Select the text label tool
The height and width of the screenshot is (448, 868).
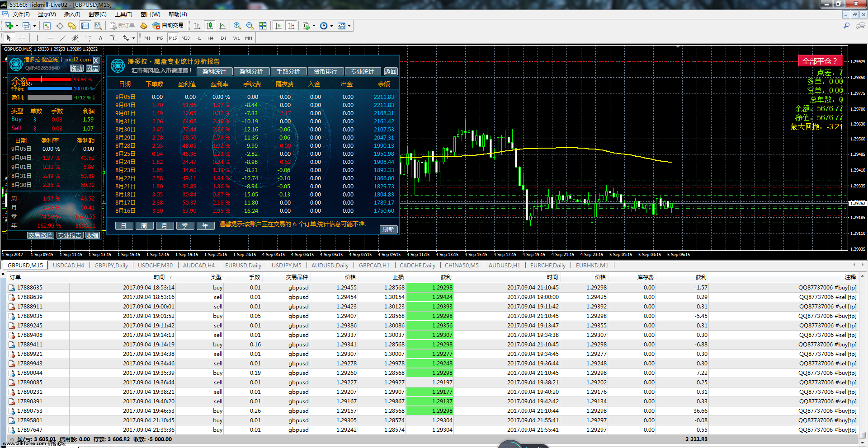tap(113, 38)
